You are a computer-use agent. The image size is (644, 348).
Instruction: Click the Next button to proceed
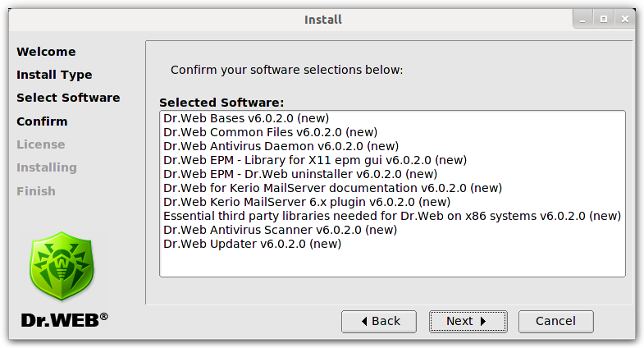(468, 321)
